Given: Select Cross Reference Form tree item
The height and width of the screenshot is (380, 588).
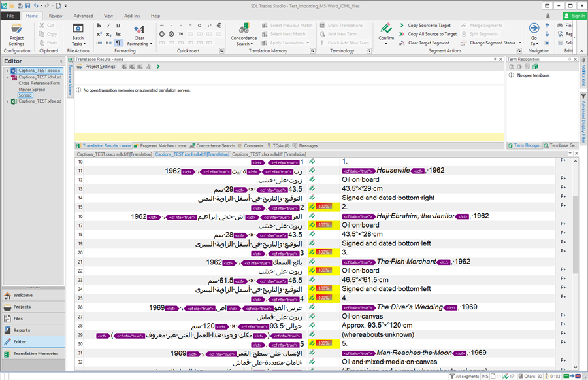Looking at the screenshot, I should [39, 83].
